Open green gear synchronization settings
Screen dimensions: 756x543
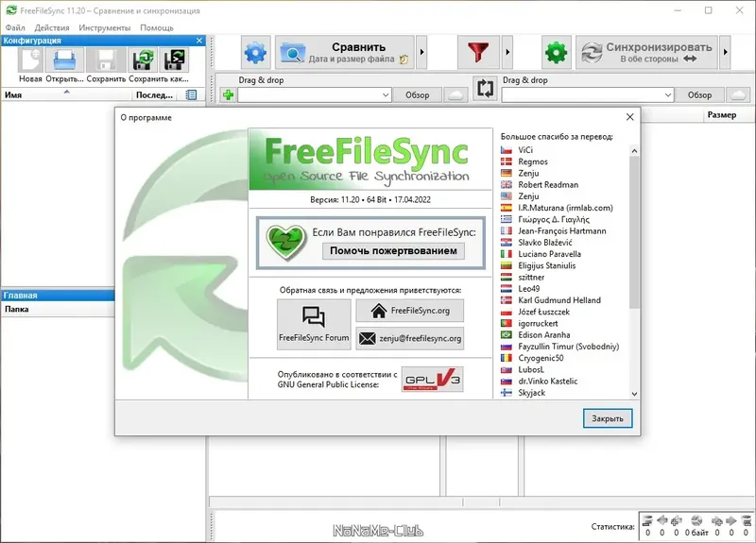(x=556, y=52)
